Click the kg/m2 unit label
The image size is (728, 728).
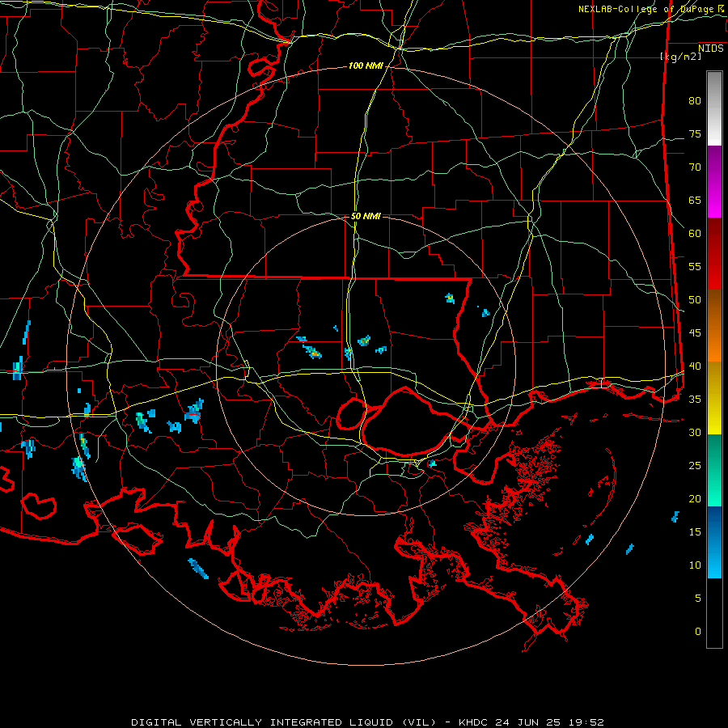click(680, 57)
